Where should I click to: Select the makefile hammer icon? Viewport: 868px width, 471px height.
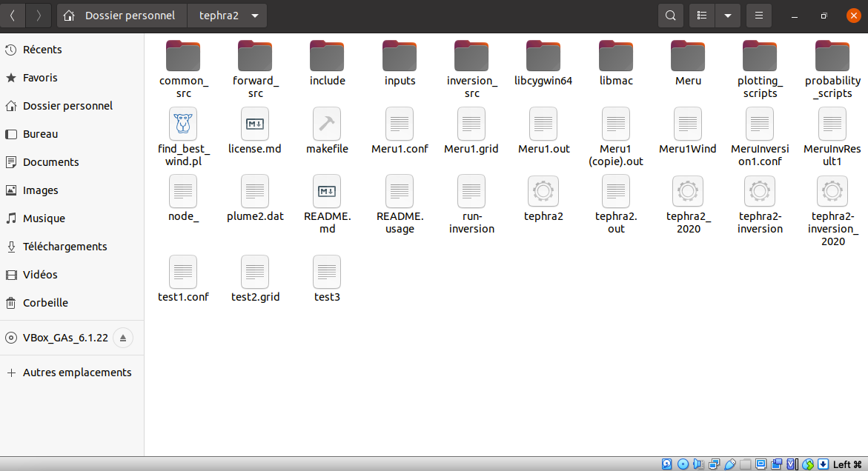pyautogui.click(x=327, y=124)
